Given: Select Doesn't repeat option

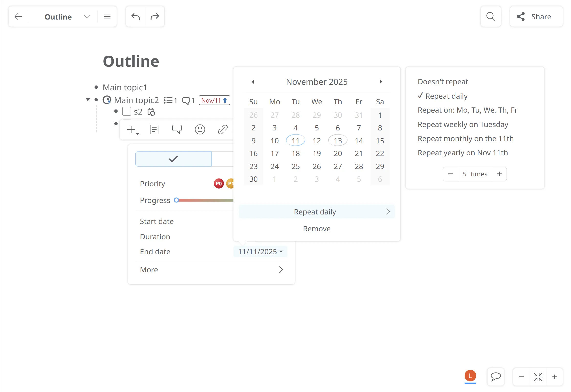Looking at the screenshot, I should click(442, 82).
